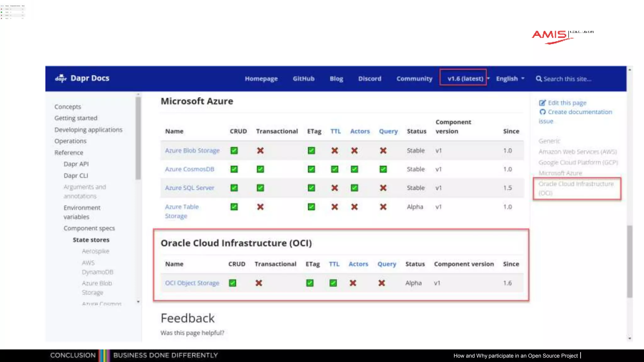The height and width of the screenshot is (362, 644).
Task: Open the v1.6 (latest) version dropdown
Action: (x=466, y=79)
